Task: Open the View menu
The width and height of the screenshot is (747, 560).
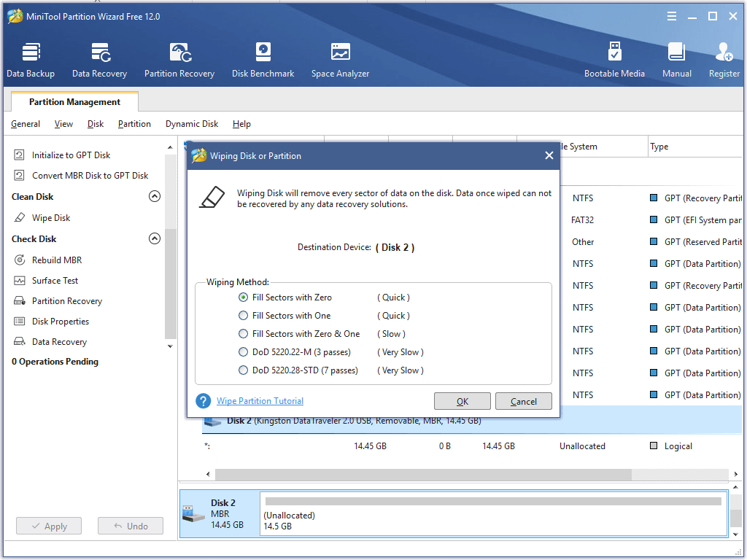Action: 63,124
